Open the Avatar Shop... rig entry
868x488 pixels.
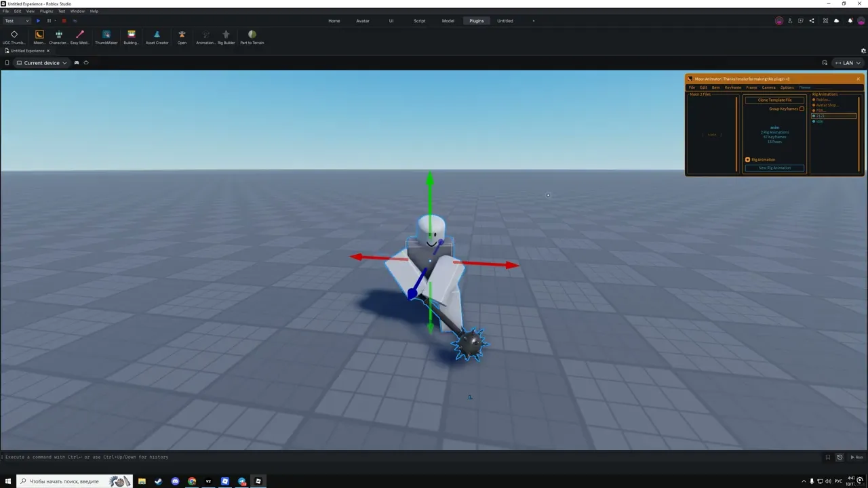point(827,105)
